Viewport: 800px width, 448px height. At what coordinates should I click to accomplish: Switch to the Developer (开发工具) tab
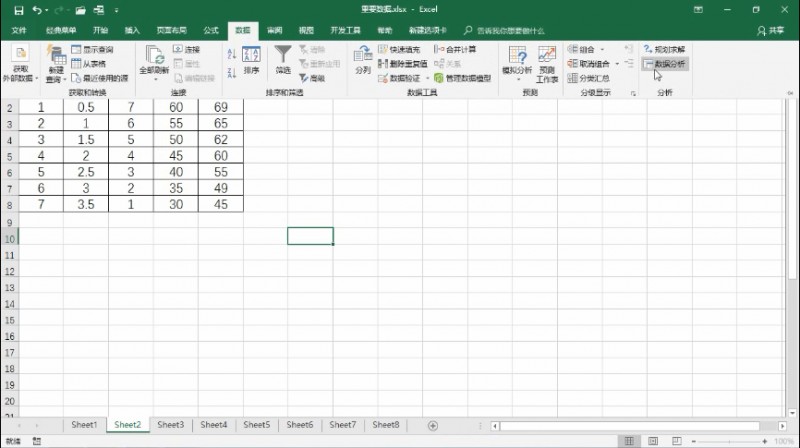(345, 31)
